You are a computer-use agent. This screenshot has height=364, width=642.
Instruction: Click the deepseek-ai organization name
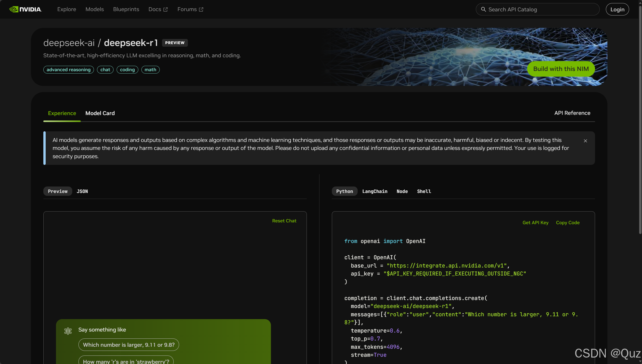coord(69,43)
